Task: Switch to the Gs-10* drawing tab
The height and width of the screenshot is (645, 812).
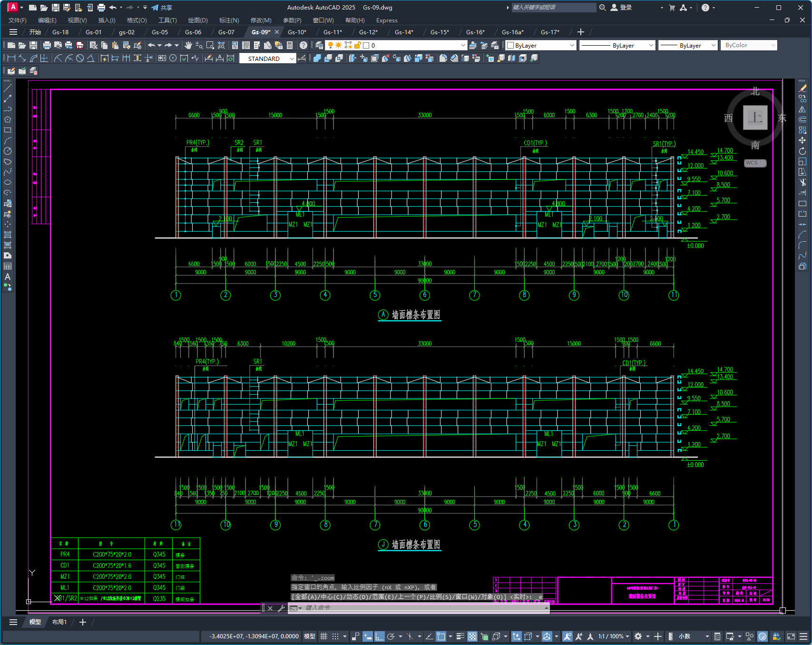Action: click(x=297, y=32)
